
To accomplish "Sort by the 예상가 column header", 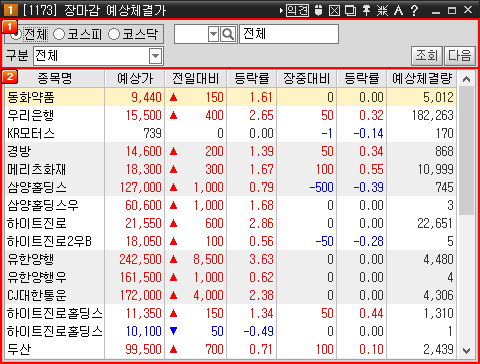I will tap(135, 79).
